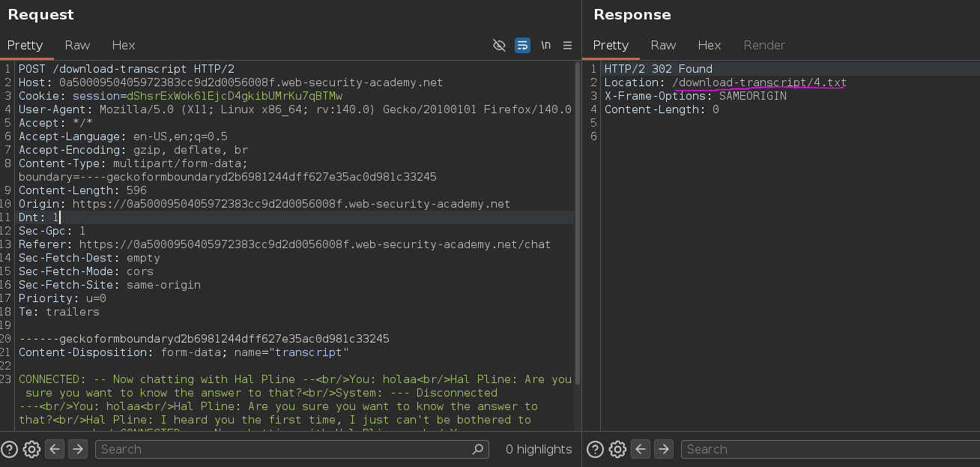Viewport: 980px width, 467px height.
Task: Go to next match in Request search
Action: pos(78,449)
